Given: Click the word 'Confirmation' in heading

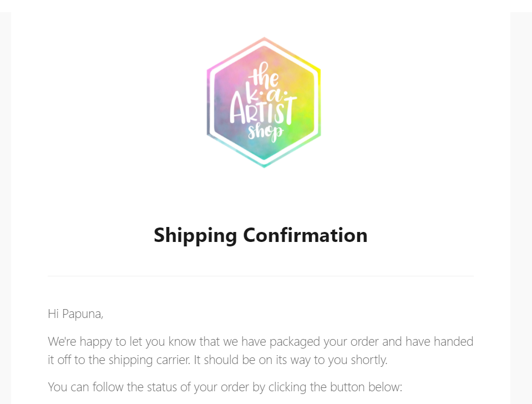Looking at the screenshot, I should point(305,235).
